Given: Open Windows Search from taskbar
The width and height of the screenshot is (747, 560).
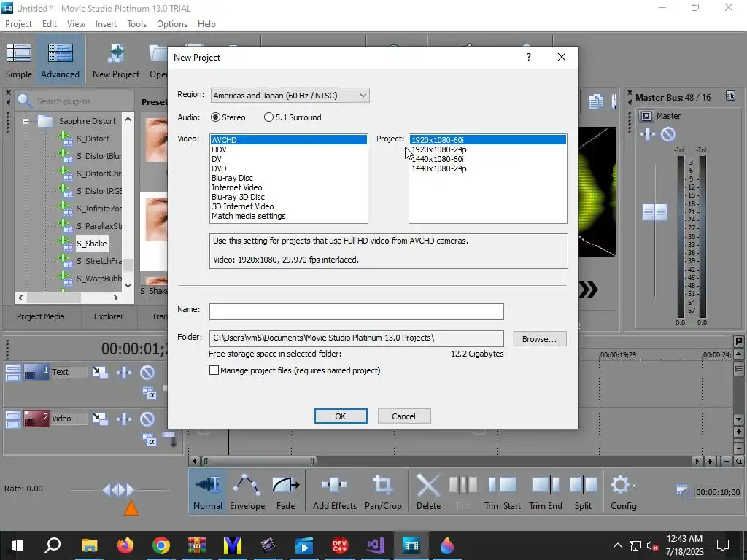Looking at the screenshot, I should 53,545.
